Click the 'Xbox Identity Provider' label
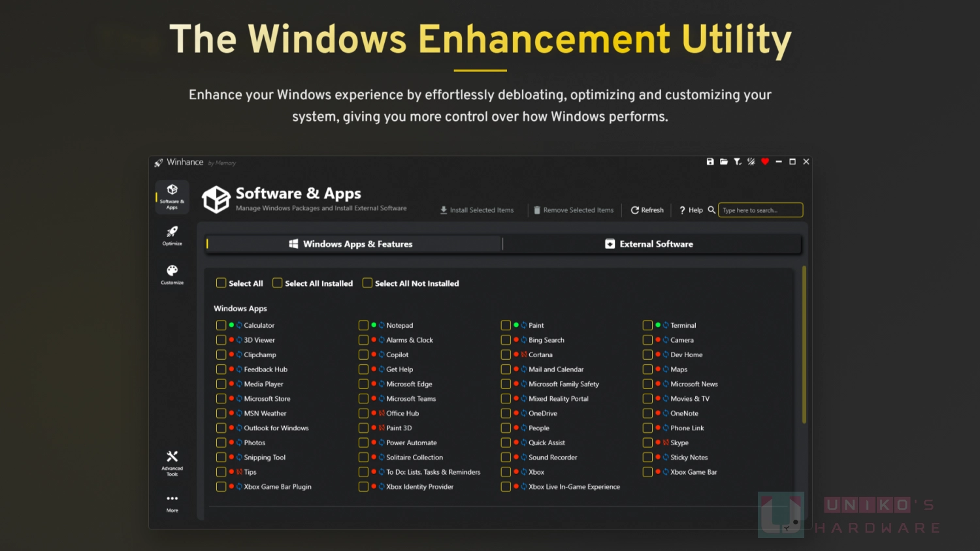Viewport: 980px width, 551px height. 420,487
